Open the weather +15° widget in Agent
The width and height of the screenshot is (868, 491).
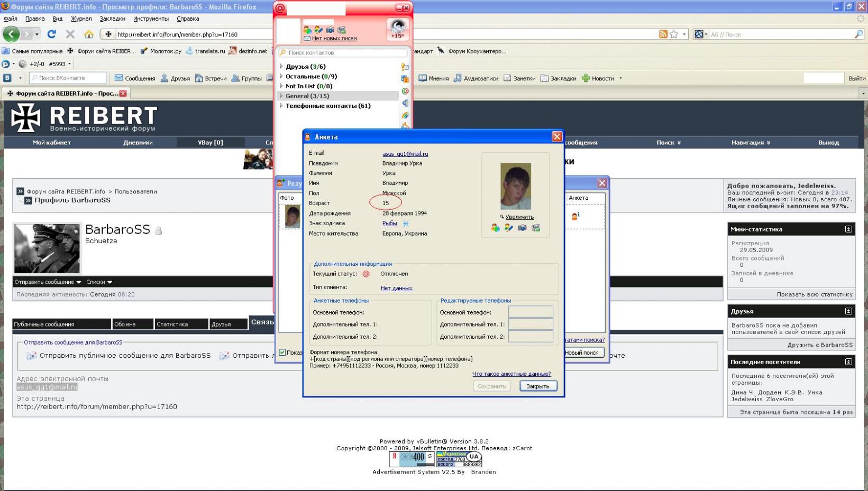point(398,29)
